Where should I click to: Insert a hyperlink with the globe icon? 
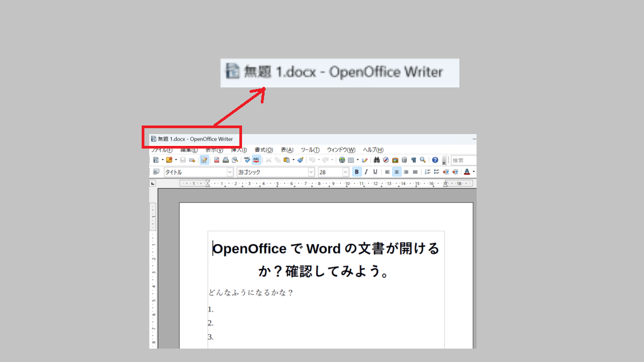coord(342,160)
